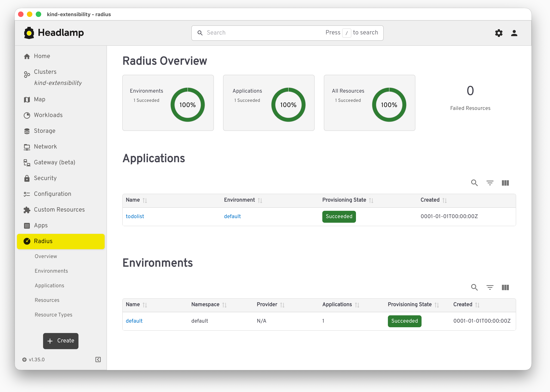Viewport: 550px width, 392px height.
Task: Click the Environments 100% progress ring
Action: 187,105
